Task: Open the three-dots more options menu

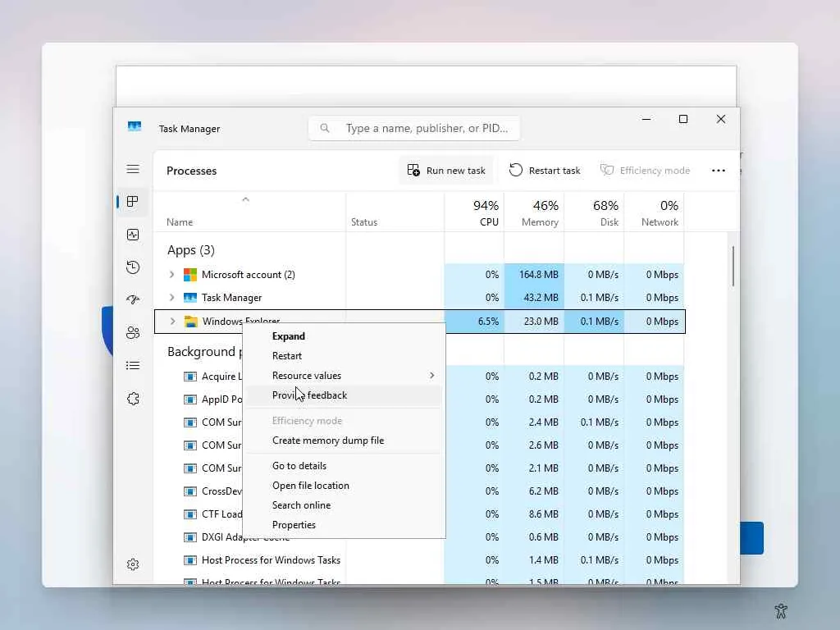Action: 719,171
